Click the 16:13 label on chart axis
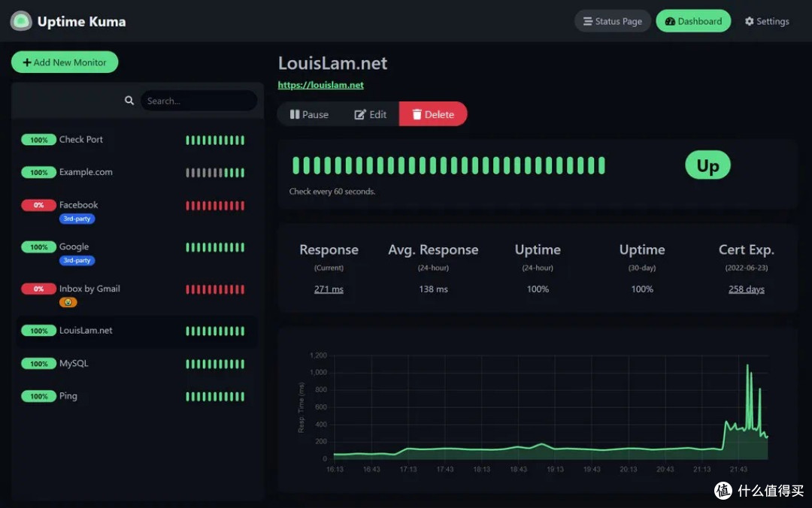The height and width of the screenshot is (508, 812). pos(335,469)
